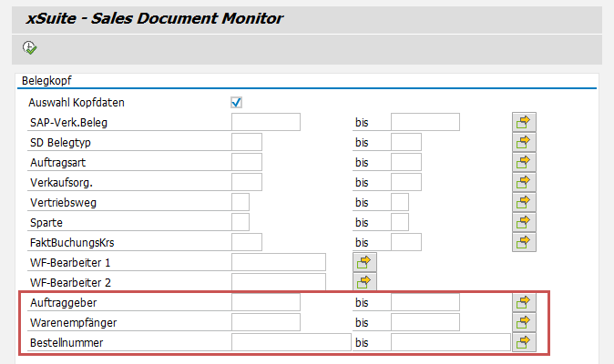Screen dimensions: 614x364
Task: Click the WF-Bearbeiter 1 input field
Action: [x=278, y=262]
